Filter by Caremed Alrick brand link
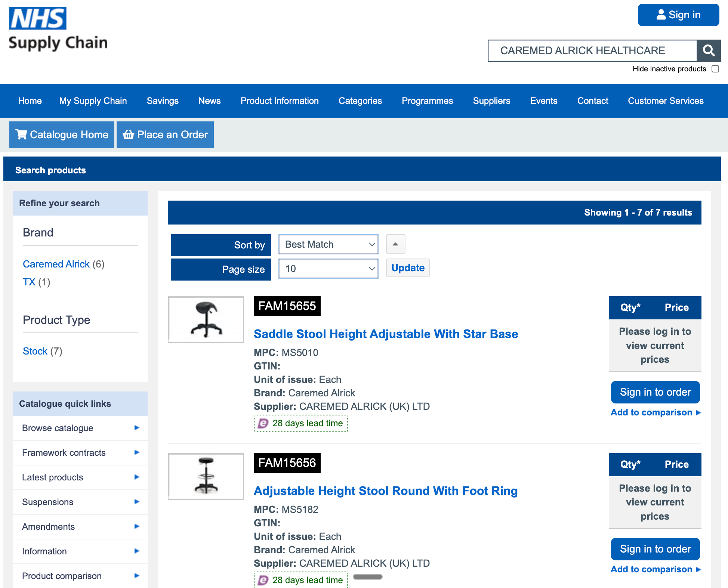Image resolution: width=728 pixels, height=588 pixels. [x=56, y=264]
